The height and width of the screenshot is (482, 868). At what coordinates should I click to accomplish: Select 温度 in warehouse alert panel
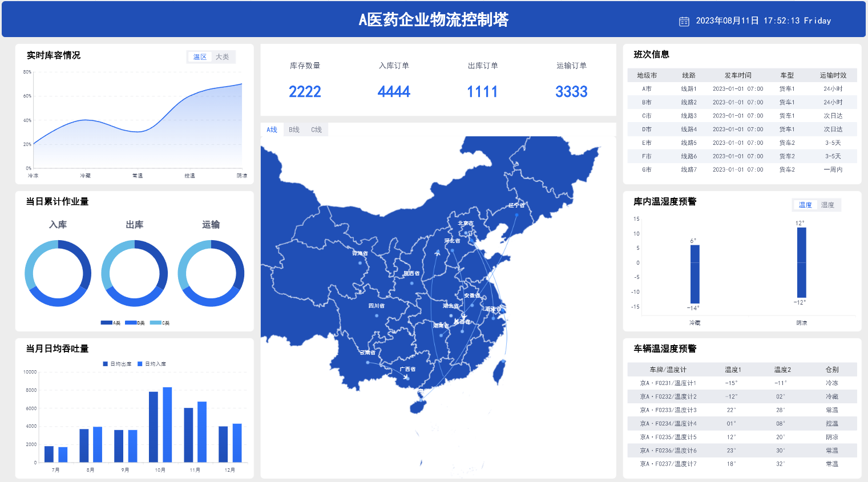tap(805, 205)
